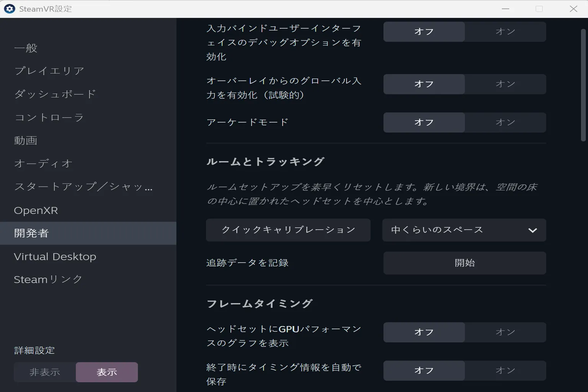Turn アーケードモード on
Image resolution: width=588 pixels, height=392 pixels.
pos(505,122)
